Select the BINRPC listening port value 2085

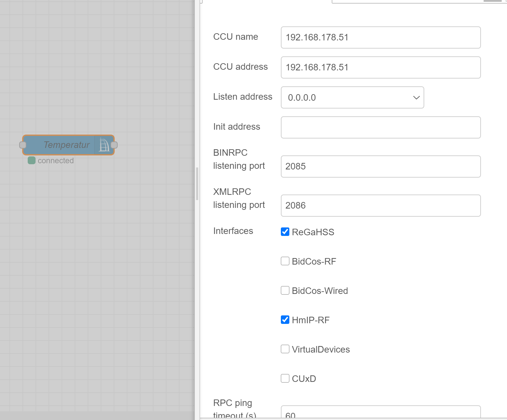coord(381,167)
